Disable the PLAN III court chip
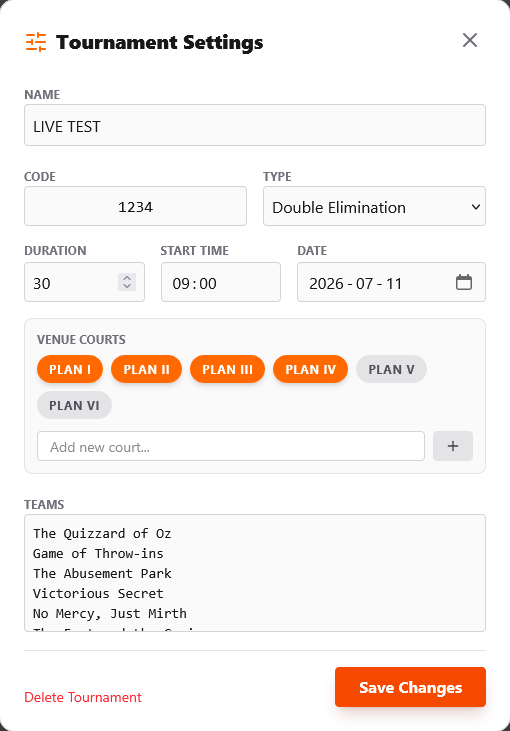Screen dimensions: 510x731 tap(227, 369)
